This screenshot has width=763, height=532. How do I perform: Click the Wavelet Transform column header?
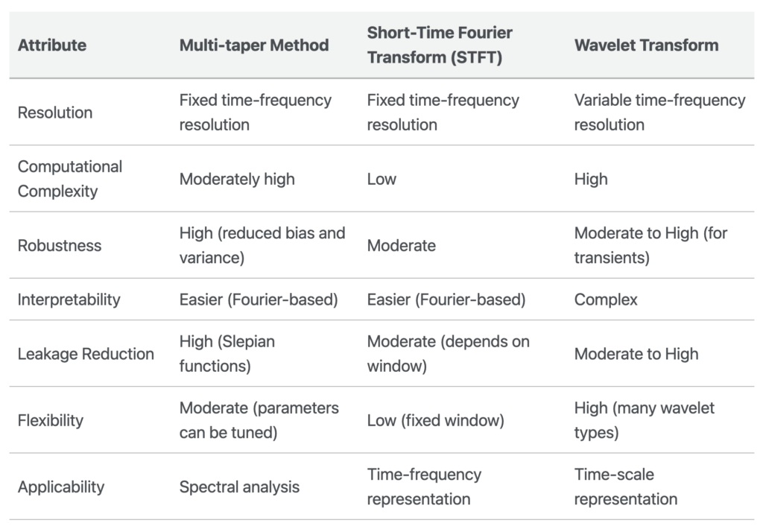646,45
